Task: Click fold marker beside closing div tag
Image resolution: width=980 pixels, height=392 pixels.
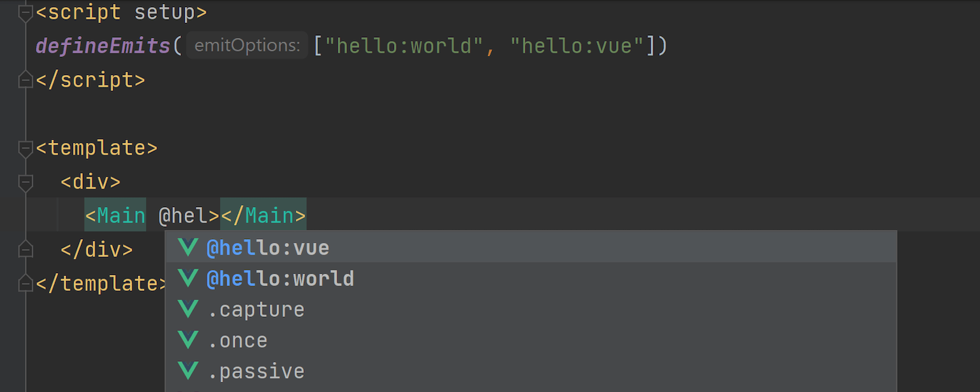Action: coord(25,250)
